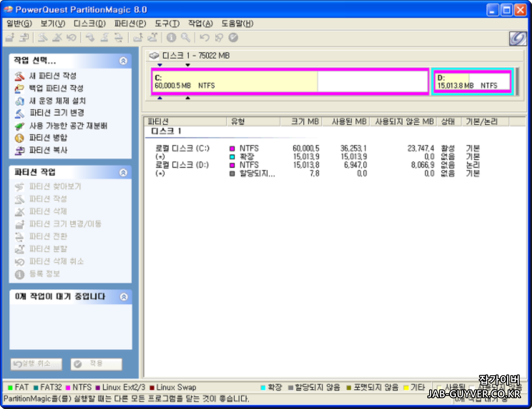
Task: Select the C: 60,000.5 MB partition in disk map
Action: [290, 82]
